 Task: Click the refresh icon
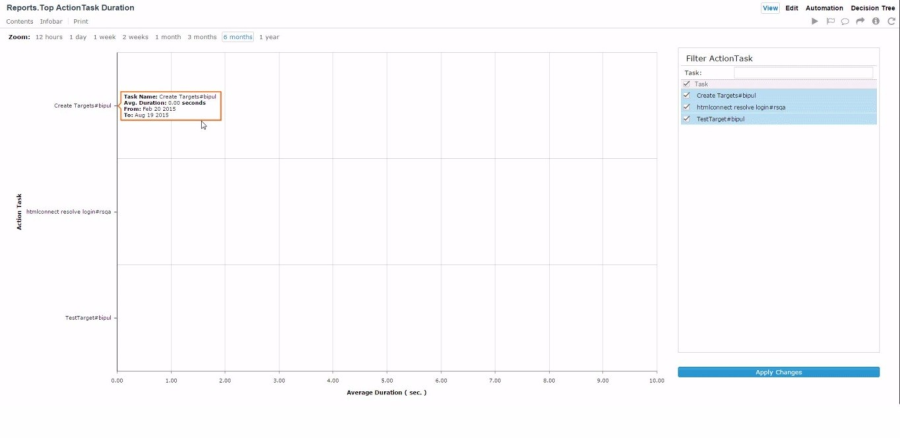click(x=891, y=21)
